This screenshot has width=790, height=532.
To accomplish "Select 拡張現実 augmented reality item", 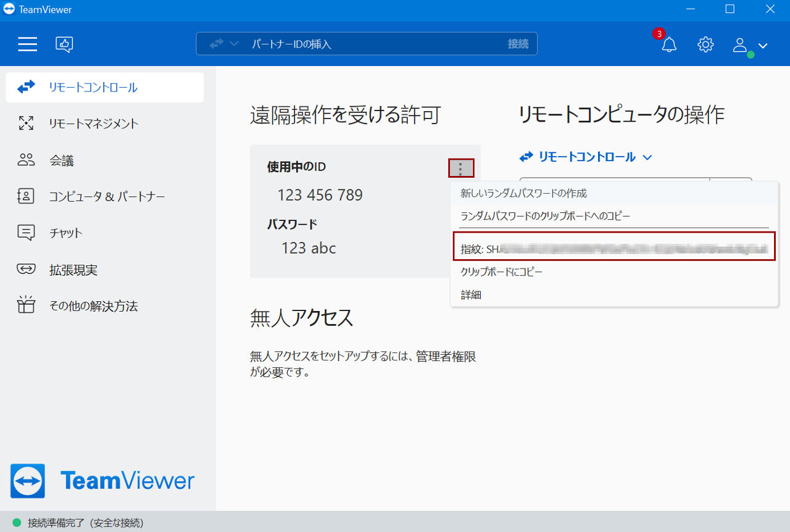I will (x=105, y=270).
